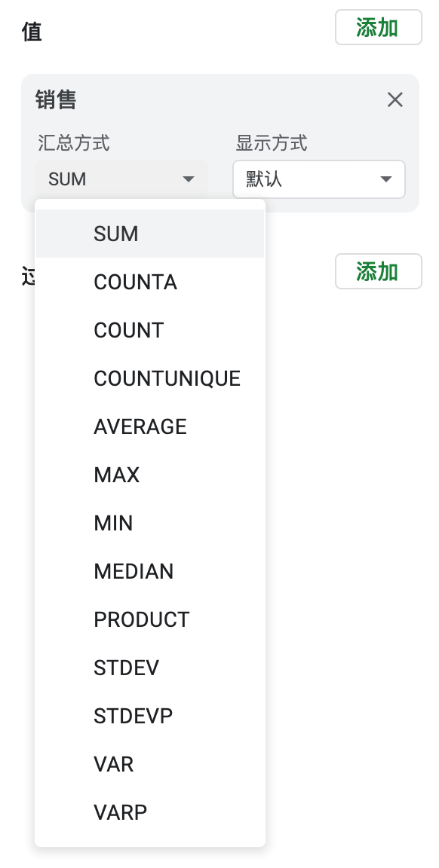The height and width of the screenshot is (868, 439).
Task: Choose STDEVP from the list
Action: point(149,715)
